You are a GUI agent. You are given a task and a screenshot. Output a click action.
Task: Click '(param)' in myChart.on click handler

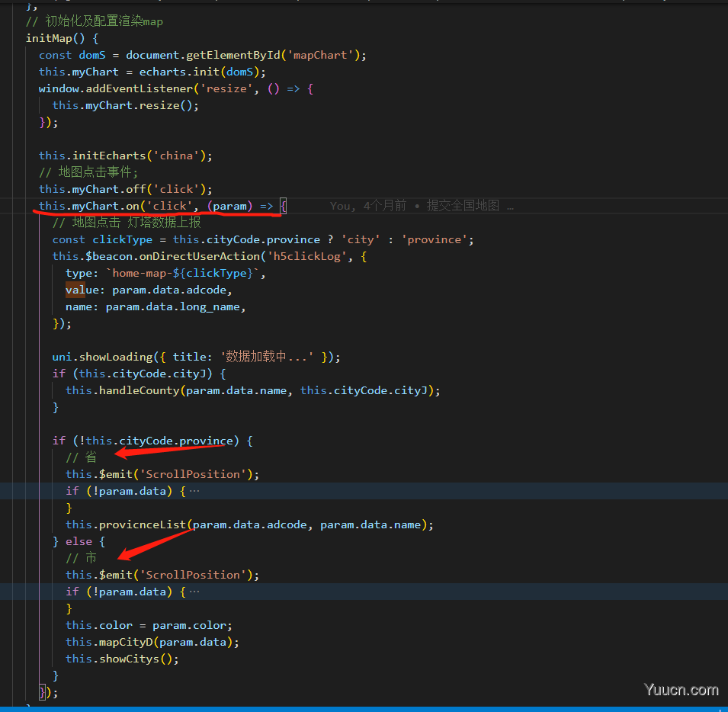pyautogui.click(x=229, y=206)
